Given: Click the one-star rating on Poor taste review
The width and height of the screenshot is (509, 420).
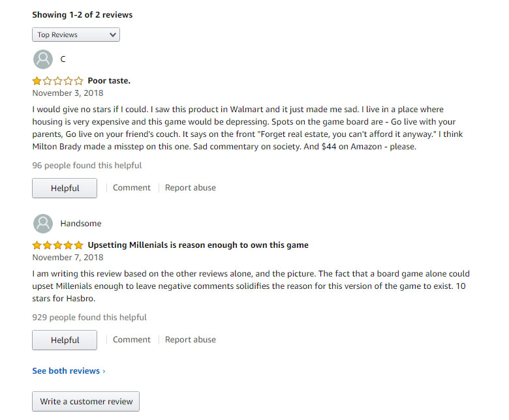Looking at the screenshot, I should (x=58, y=81).
